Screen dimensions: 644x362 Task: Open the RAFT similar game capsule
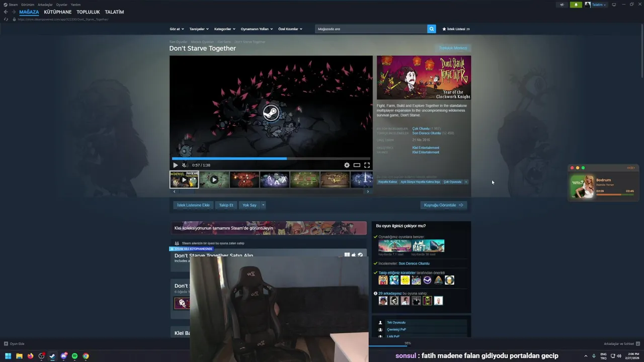click(428, 246)
